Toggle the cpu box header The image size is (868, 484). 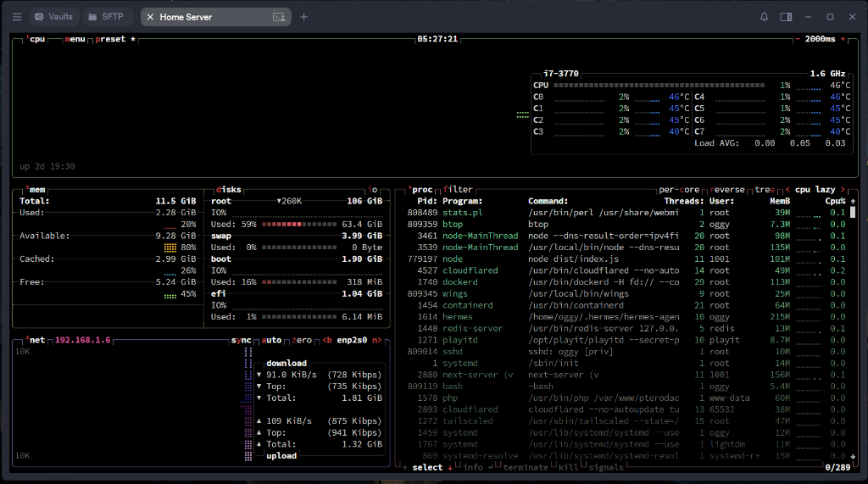pyautogui.click(x=36, y=39)
